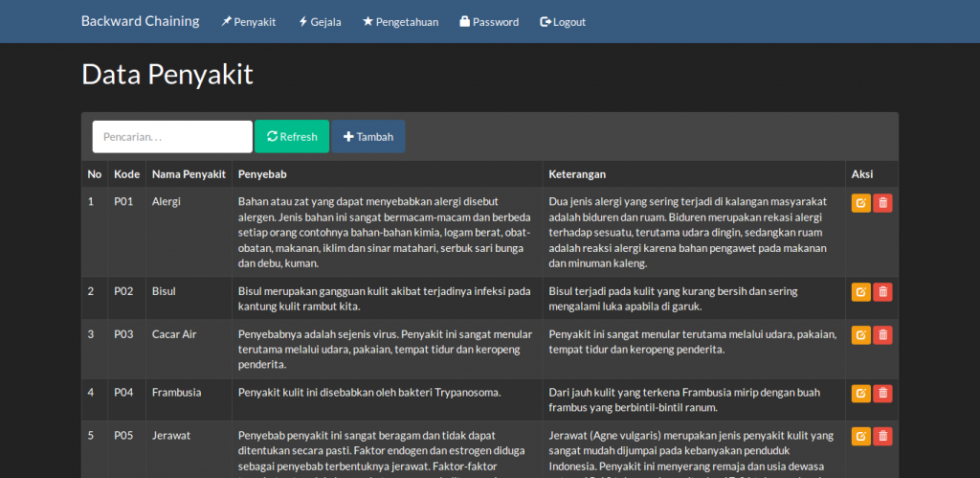Click the Data Penyakit page heading
This screenshot has width=980, height=478.
coord(167,75)
